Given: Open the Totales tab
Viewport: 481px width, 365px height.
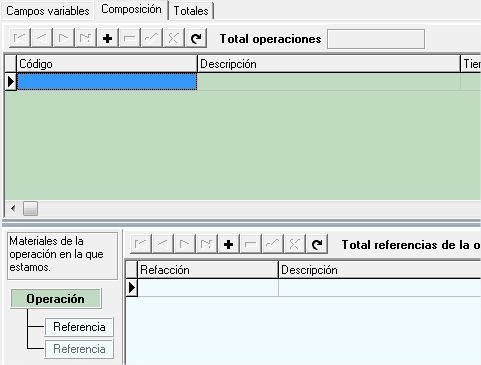Looking at the screenshot, I should point(191,11).
